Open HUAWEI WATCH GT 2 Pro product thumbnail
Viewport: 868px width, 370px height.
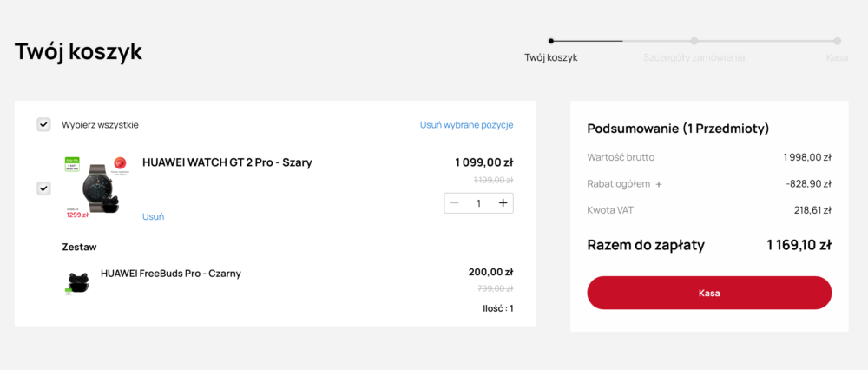pyautogui.click(x=97, y=188)
